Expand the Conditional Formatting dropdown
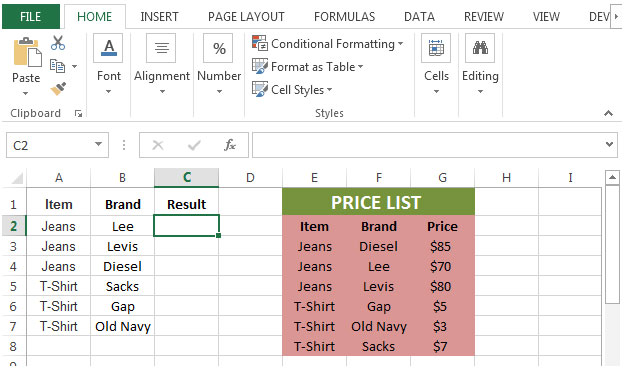 tap(328, 43)
